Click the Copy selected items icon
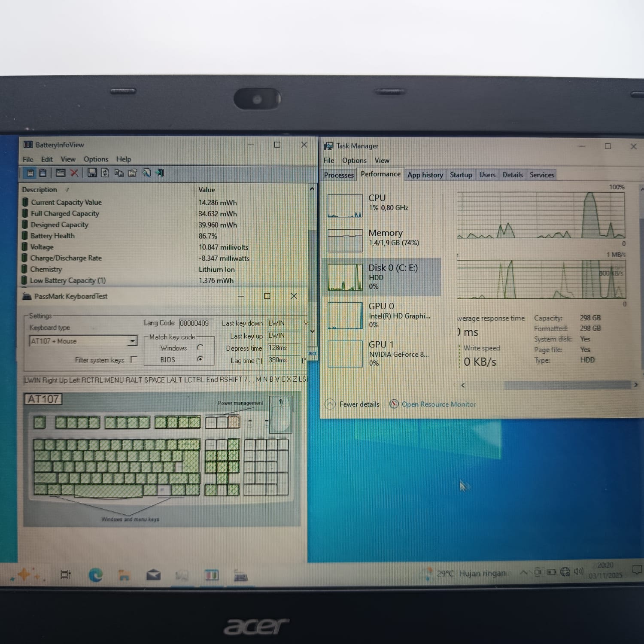 (x=119, y=173)
